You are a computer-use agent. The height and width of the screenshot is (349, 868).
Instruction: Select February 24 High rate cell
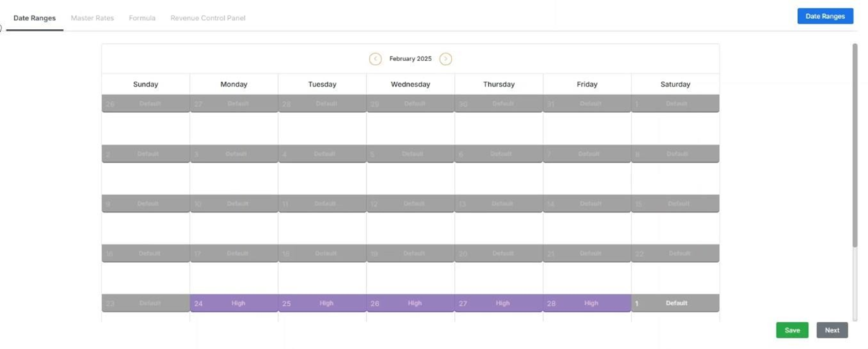(234, 303)
